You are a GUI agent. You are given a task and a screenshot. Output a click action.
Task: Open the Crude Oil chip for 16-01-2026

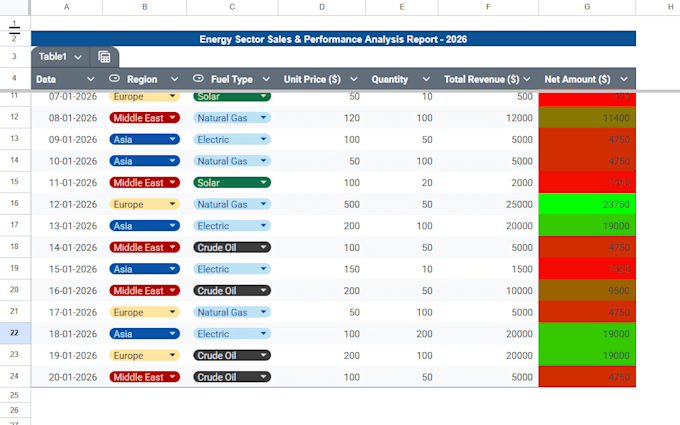232,291
